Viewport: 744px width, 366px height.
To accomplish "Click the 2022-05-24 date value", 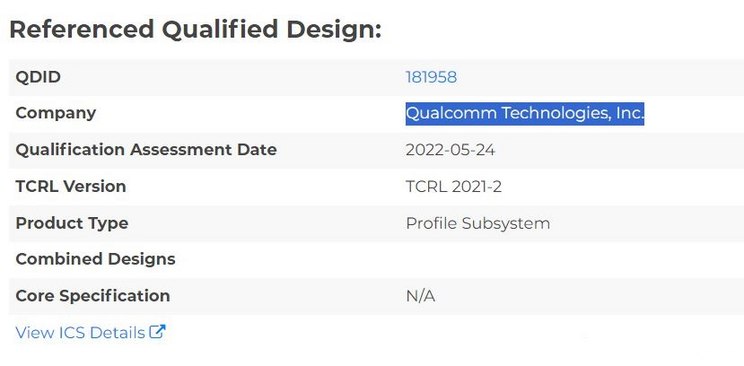I will [450, 150].
